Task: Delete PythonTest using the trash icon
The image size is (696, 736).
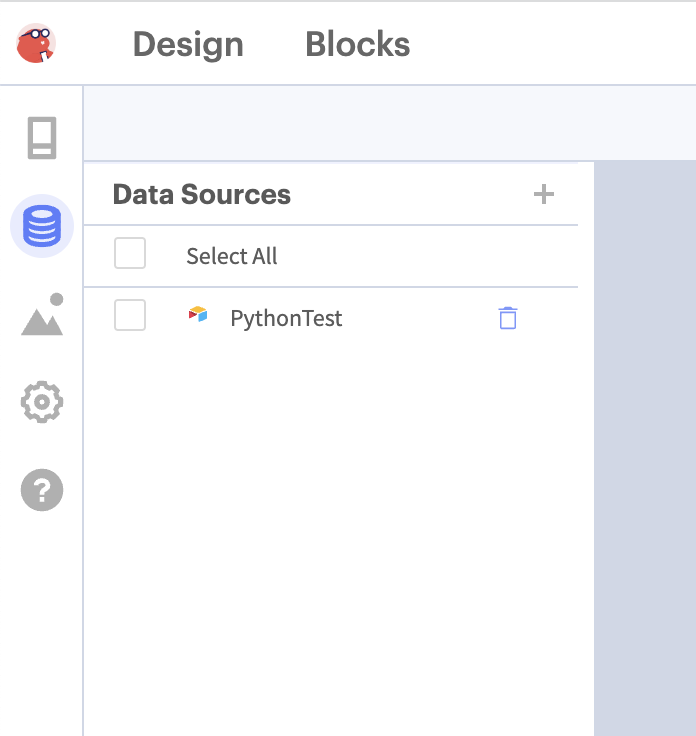Action: pos(508,319)
